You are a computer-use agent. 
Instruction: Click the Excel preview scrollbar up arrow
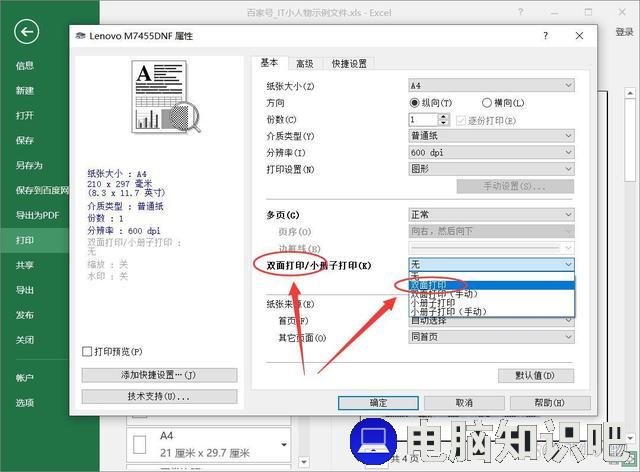(x=630, y=93)
